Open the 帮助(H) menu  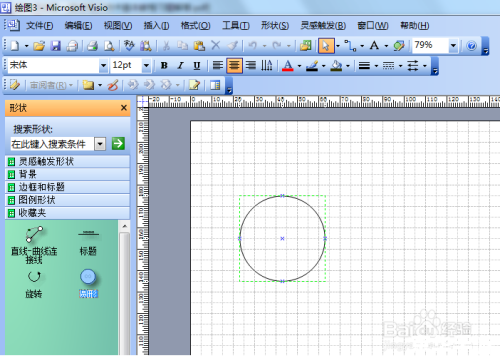pyautogui.click(x=414, y=26)
